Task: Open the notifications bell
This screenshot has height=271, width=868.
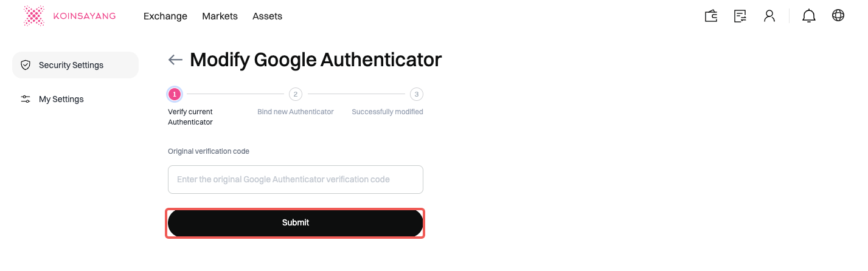Action: 809,16
